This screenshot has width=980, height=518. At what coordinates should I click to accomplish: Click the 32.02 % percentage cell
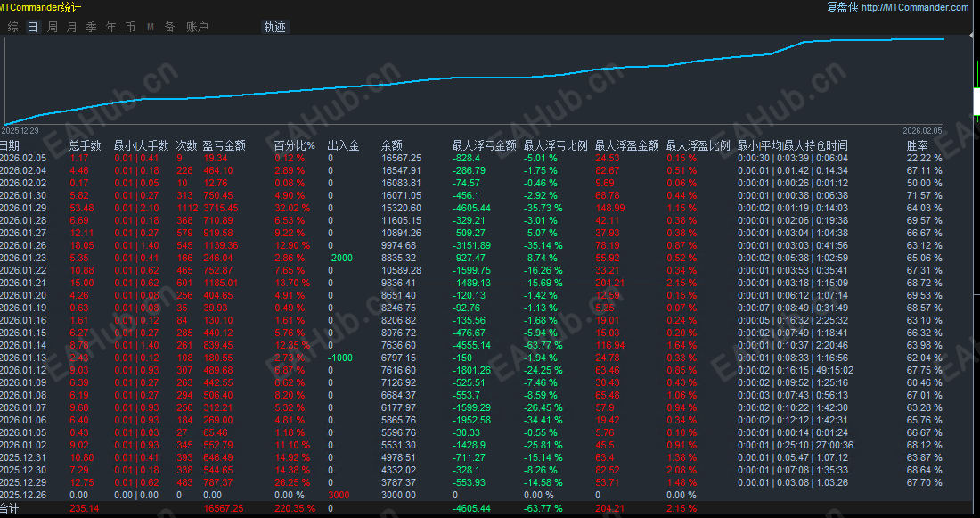pyautogui.click(x=292, y=209)
